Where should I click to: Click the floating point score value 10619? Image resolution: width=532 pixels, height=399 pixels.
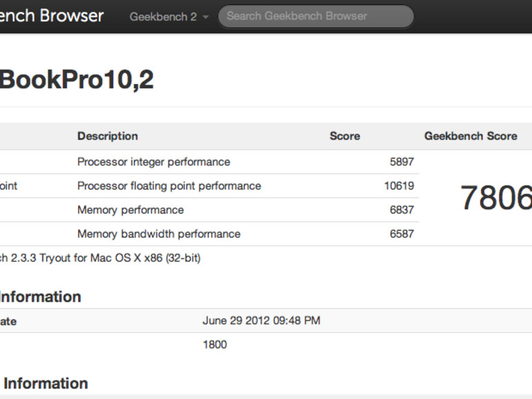point(399,186)
